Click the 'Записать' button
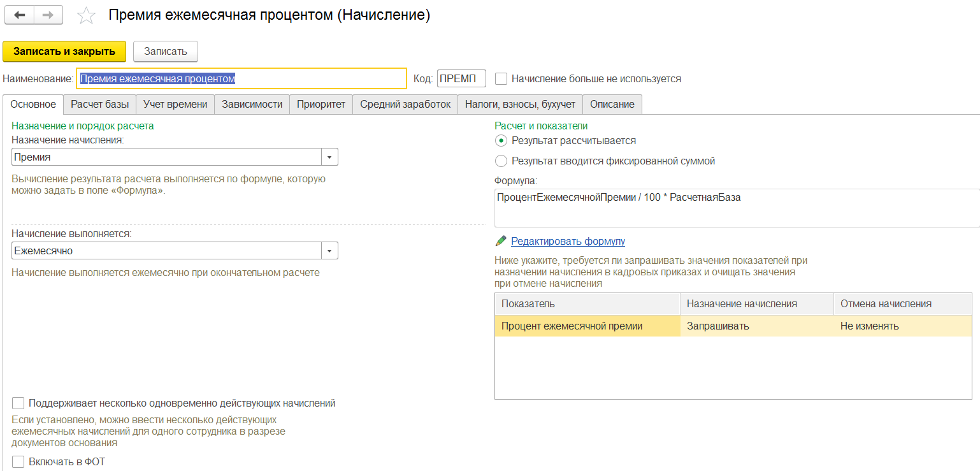The image size is (980, 471). coord(166,52)
